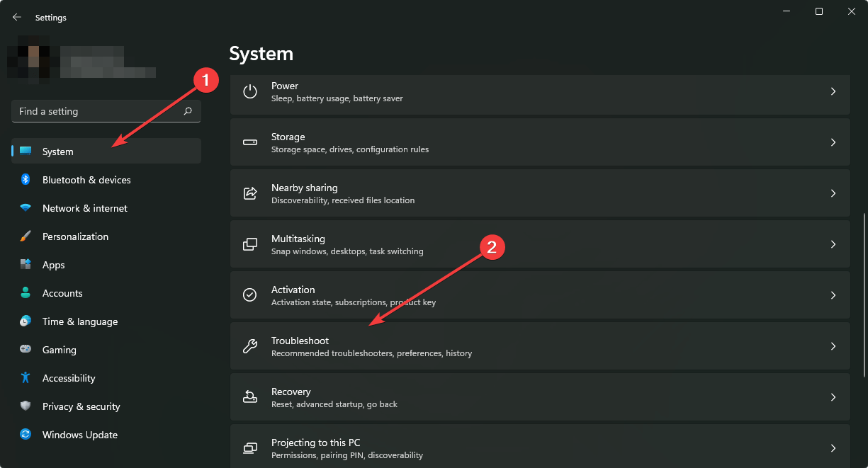Expand the Recovery row chevron
This screenshot has width=868, height=468.
pyautogui.click(x=833, y=397)
